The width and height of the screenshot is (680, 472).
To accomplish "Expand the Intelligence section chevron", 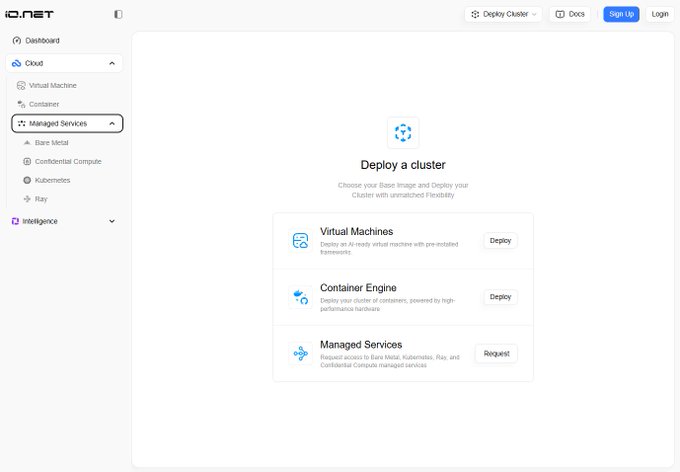I will 112,221.
